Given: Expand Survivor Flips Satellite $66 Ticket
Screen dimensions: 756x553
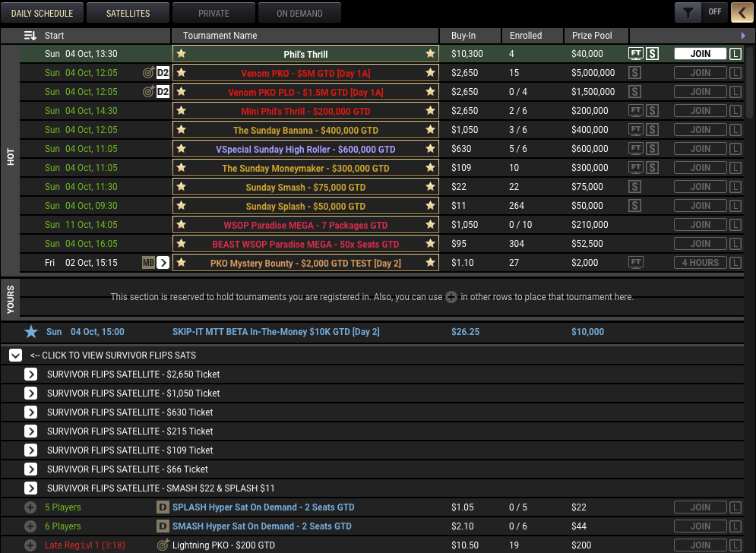Looking at the screenshot, I should 31,469.
